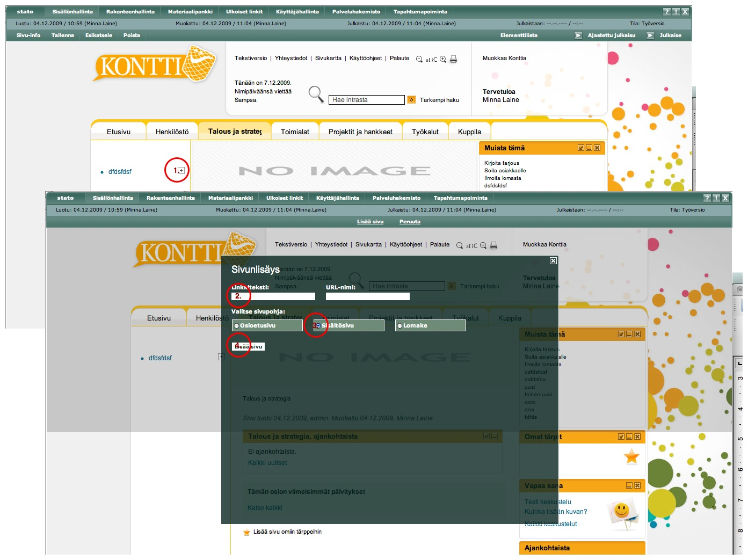The image size is (748, 560).
Task: Open Elementtilista in back window
Action: point(519,35)
